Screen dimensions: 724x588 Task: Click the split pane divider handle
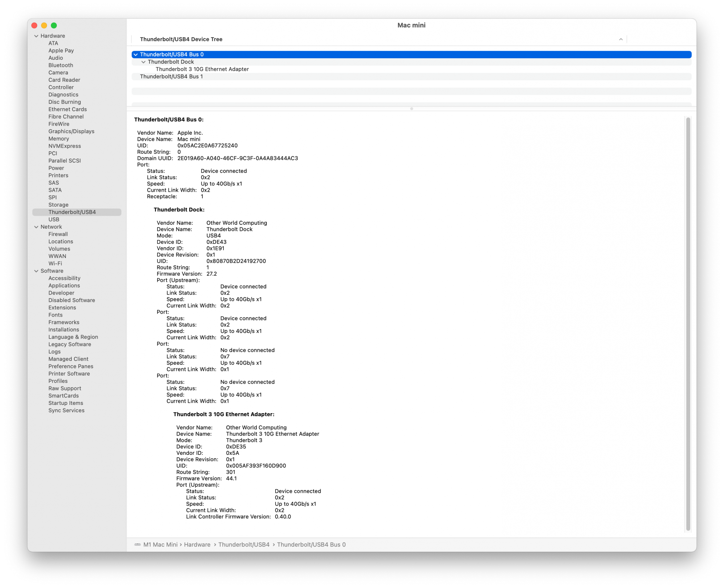[x=411, y=109]
